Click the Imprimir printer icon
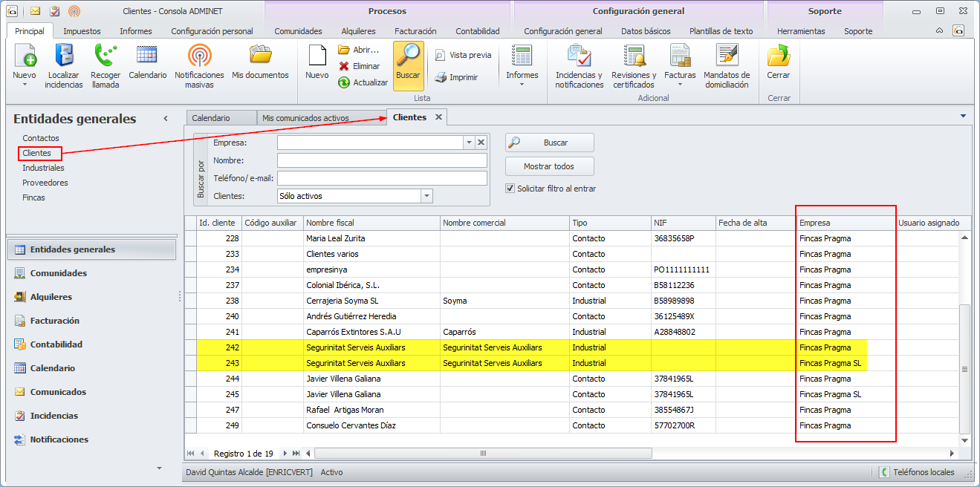 pos(441,77)
